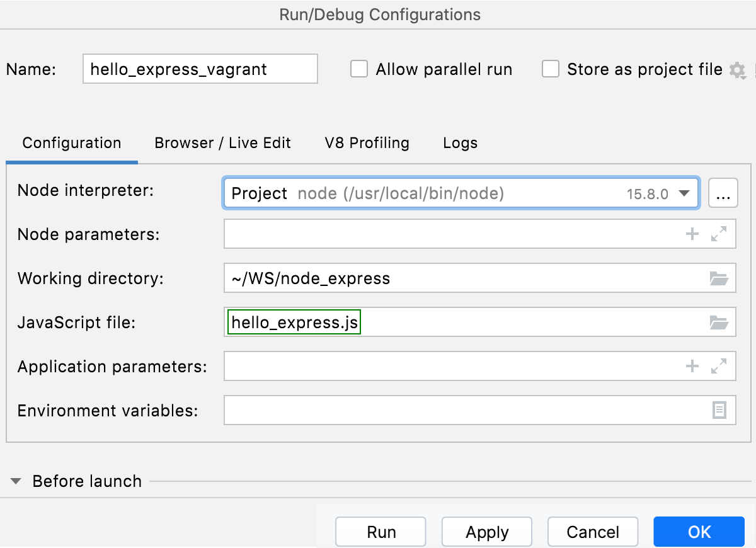Click inside the Name field showing hello_express_vagrant
Screen dimensions: 756x548
pyautogui.click(x=200, y=69)
